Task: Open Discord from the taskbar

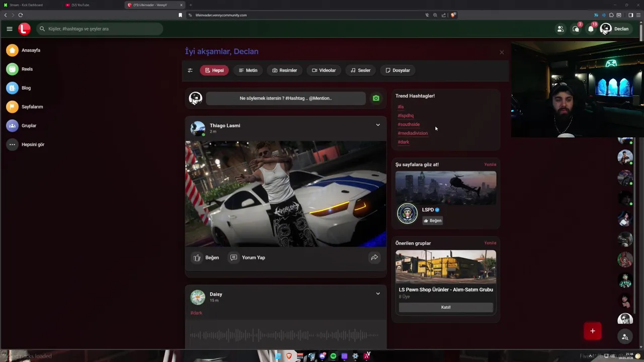Action: [x=322, y=356]
